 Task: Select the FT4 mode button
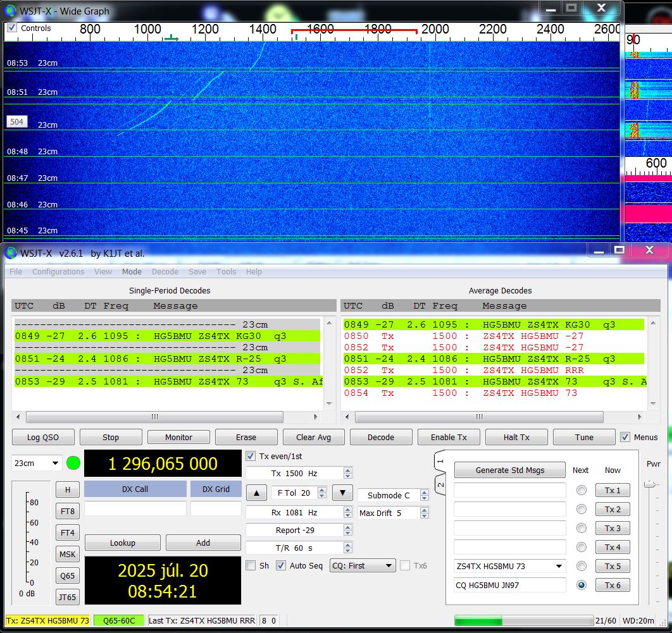pyautogui.click(x=67, y=533)
